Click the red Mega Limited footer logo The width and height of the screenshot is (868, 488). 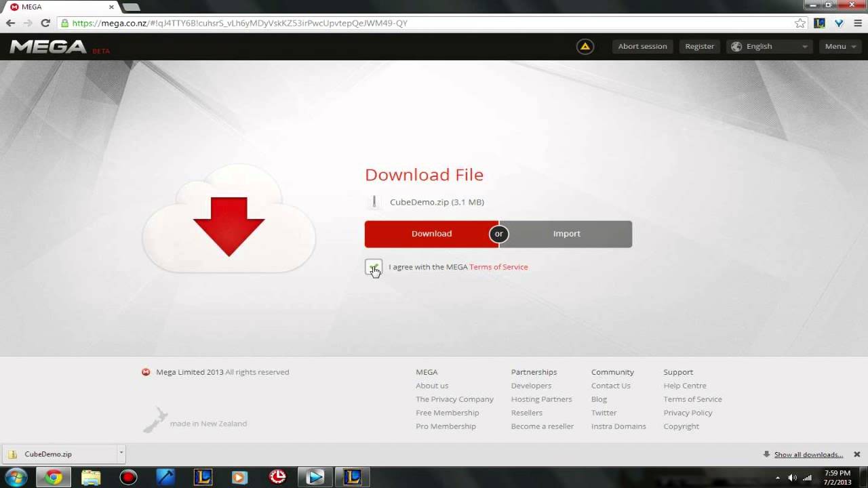tap(146, 372)
